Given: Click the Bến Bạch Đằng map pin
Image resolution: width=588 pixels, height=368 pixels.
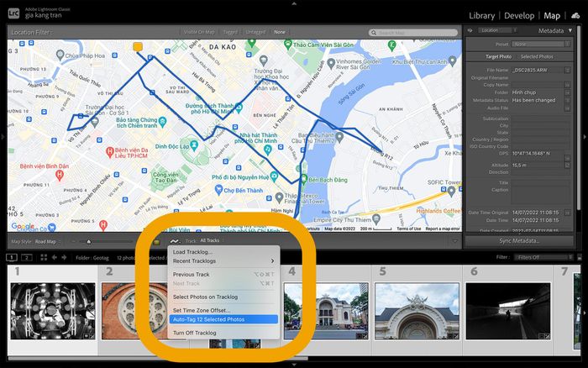Looking at the screenshot, I should click(304, 179).
